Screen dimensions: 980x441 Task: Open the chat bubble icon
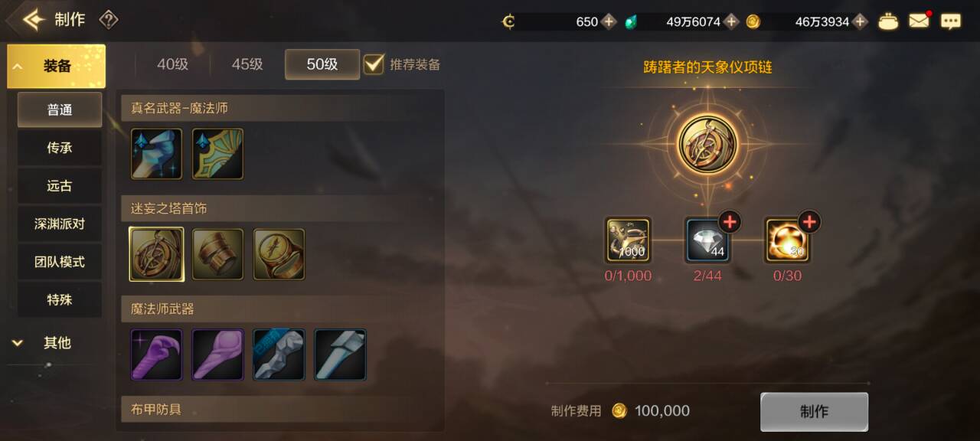[x=951, y=21]
